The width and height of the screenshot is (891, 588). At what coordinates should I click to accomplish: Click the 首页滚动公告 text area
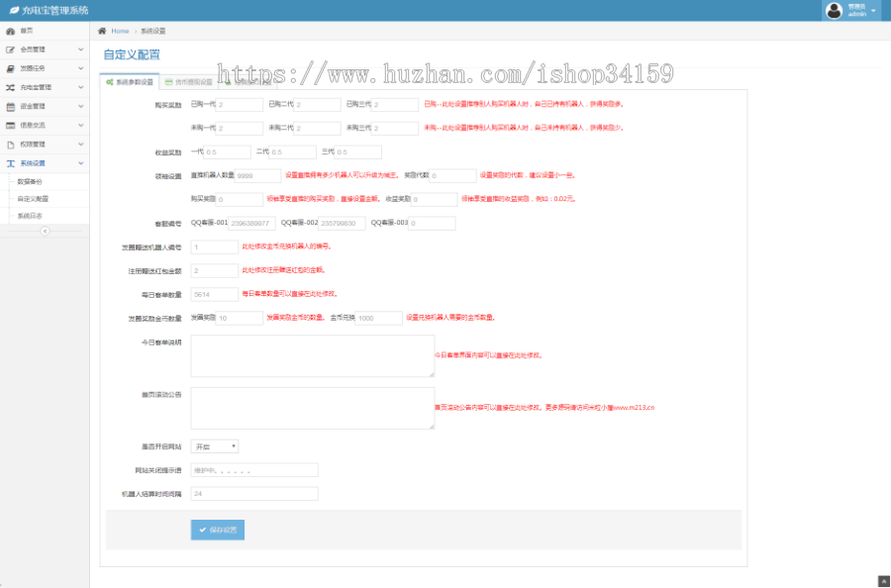[x=313, y=408]
